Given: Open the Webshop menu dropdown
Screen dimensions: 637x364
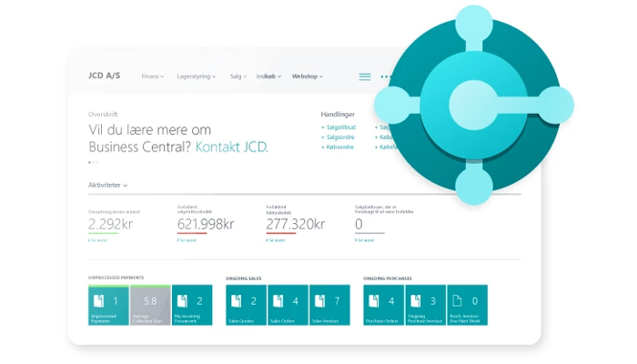Looking at the screenshot, I should coord(308,76).
